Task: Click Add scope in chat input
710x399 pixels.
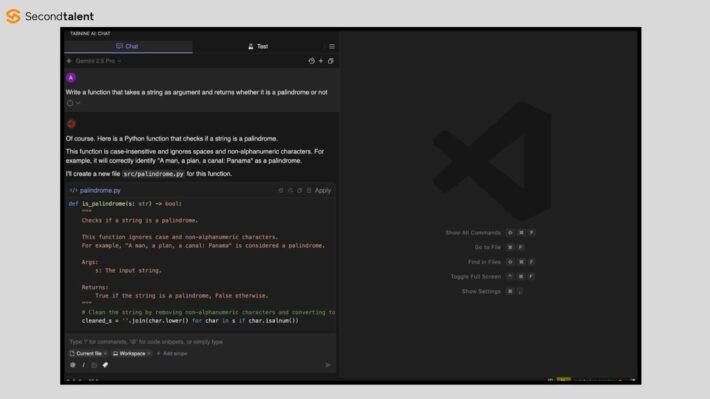Action: tap(172, 353)
